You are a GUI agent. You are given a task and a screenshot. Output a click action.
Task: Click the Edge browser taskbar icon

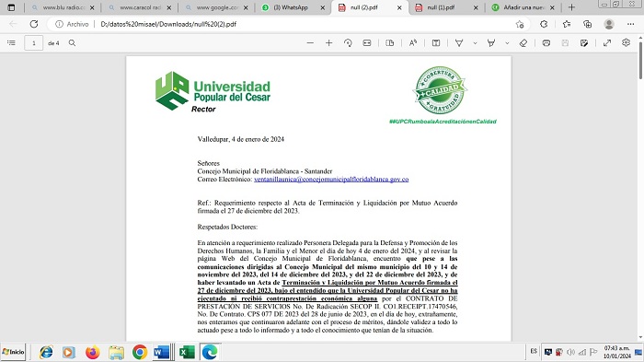pos(210,352)
